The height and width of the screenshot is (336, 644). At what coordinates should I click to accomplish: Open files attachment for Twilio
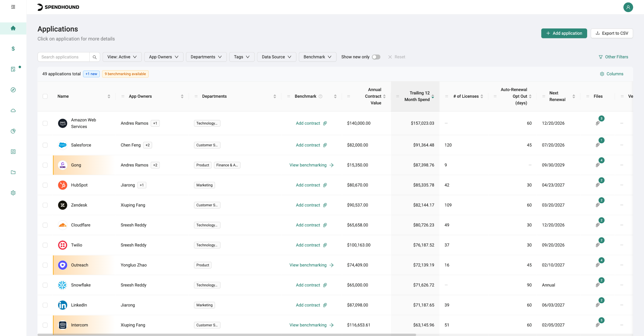click(x=598, y=245)
